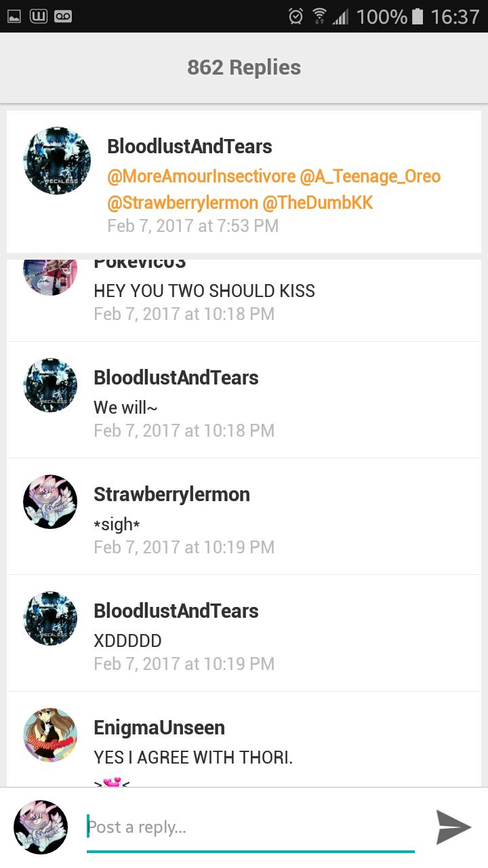The width and height of the screenshot is (488, 868).
Task: View EnigmaUnseen's avatar image
Action: 50,735
